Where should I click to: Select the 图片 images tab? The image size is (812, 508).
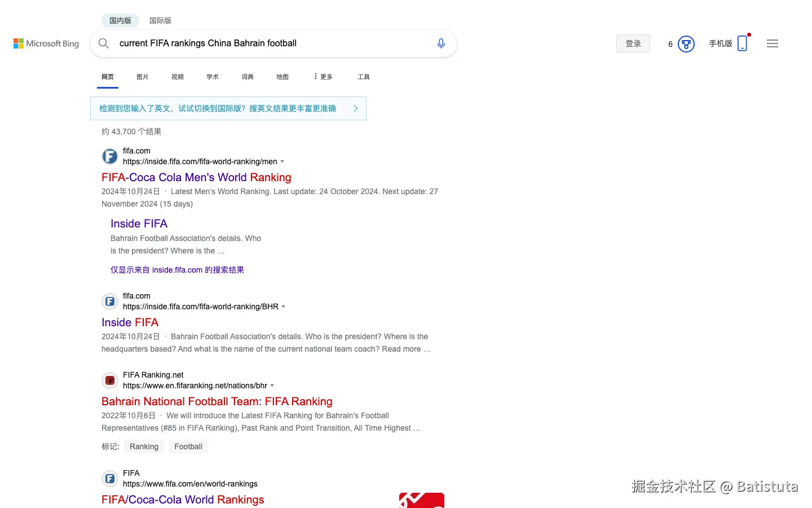[x=143, y=77]
